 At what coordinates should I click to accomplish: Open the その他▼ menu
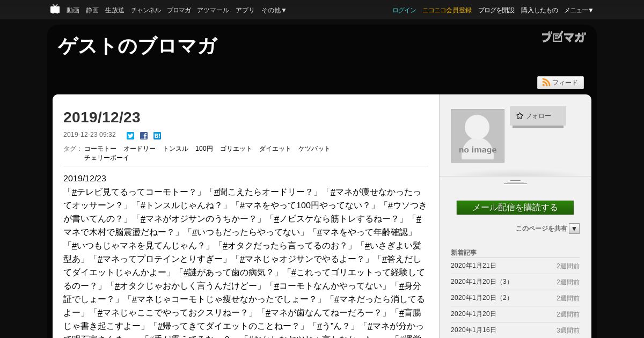274,10
